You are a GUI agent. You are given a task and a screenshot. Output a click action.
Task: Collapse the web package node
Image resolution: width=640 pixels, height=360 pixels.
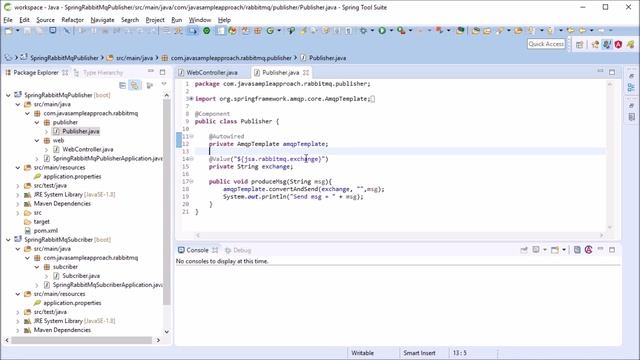37,140
